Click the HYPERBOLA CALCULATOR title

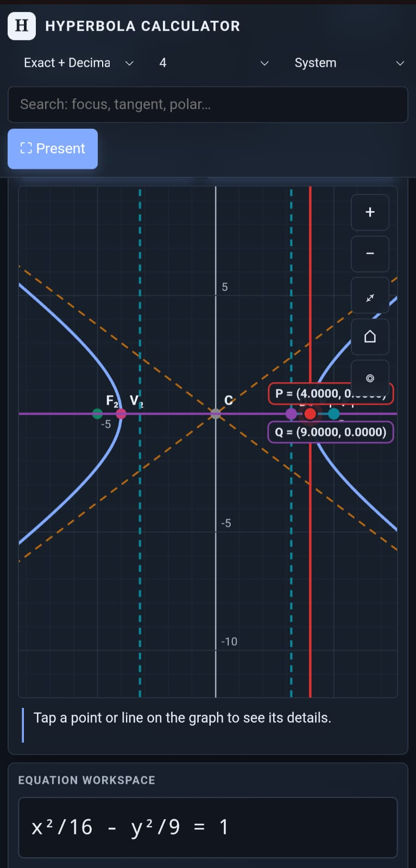click(142, 26)
